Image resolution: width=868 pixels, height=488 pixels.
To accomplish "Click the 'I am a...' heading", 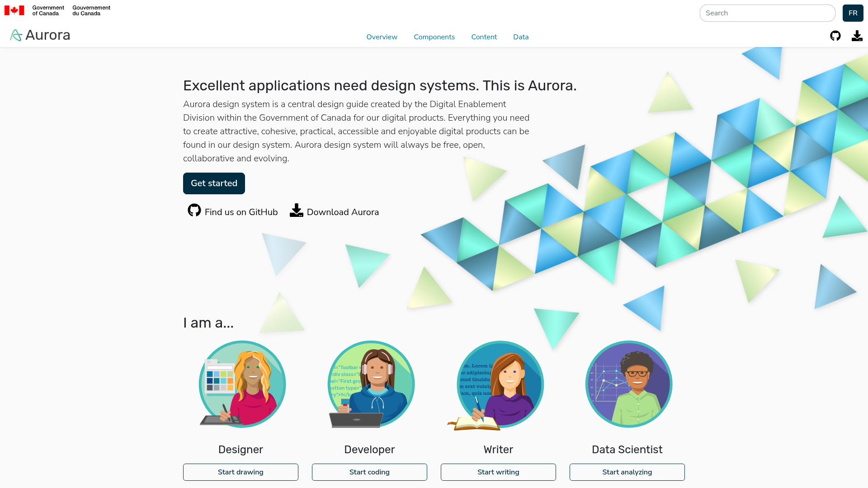I will [x=208, y=323].
